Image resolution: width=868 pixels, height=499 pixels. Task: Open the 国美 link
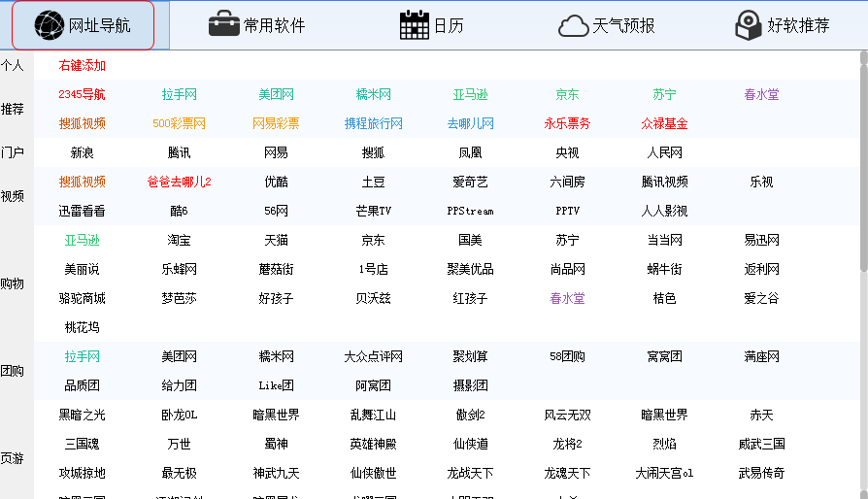470,240
